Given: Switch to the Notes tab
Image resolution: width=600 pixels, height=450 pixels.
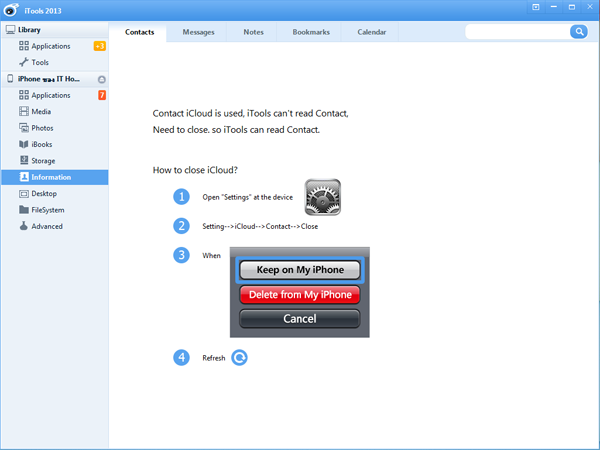Looking at the screenshot, I should 254,32.
